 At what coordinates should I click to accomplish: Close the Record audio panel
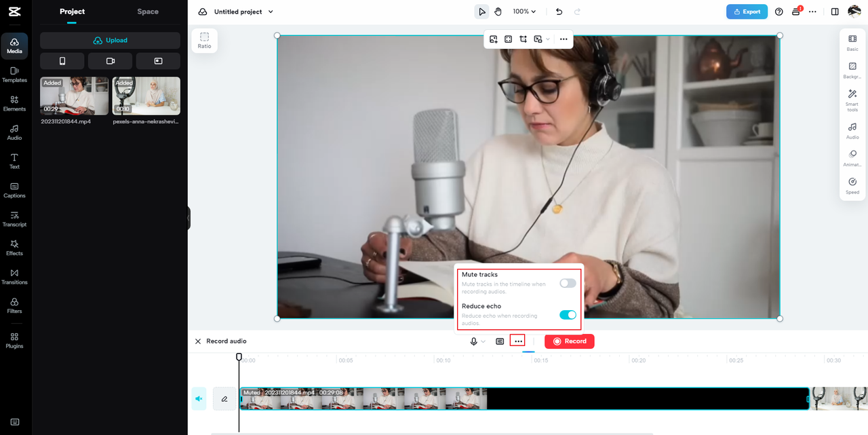[x=198, y=341]
